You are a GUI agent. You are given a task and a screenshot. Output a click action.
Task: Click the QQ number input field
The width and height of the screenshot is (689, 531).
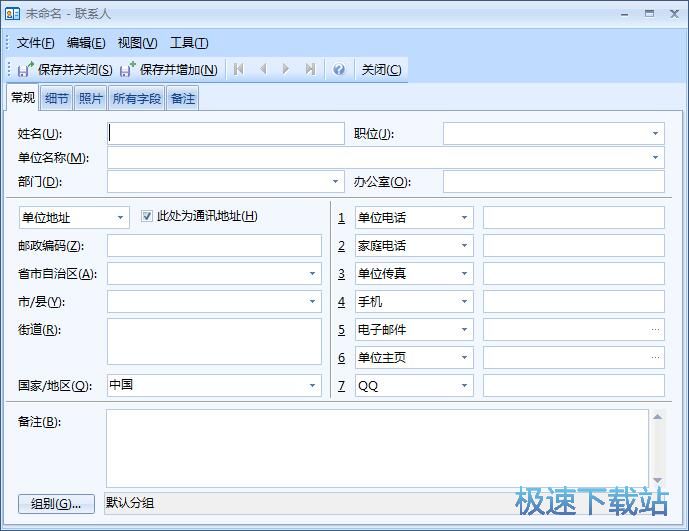[x=574, y=386]
